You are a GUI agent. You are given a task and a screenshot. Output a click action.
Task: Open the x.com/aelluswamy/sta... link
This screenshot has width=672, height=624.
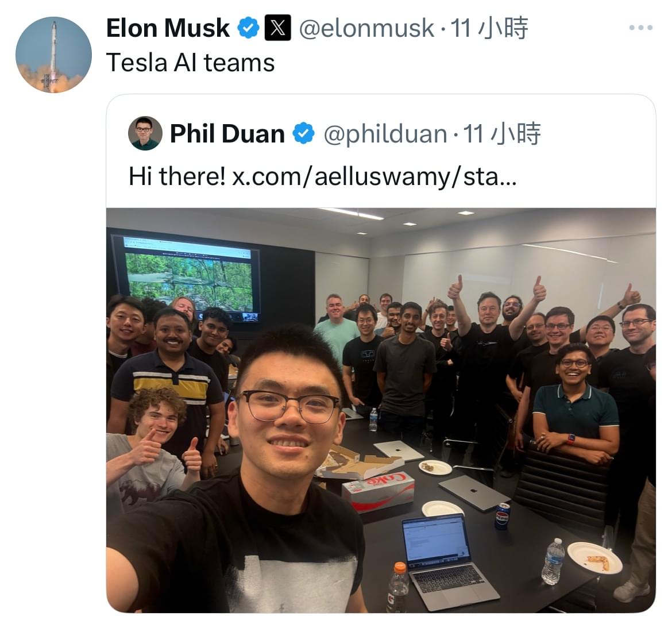[x=374, y=176]
